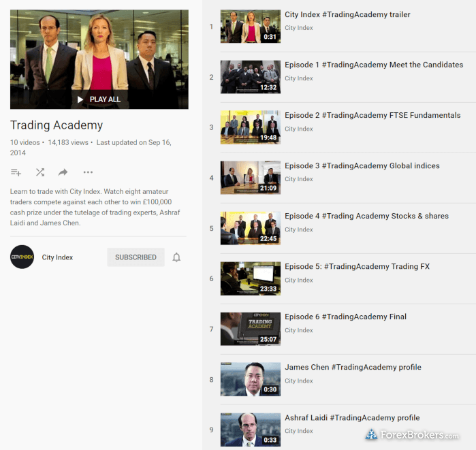Viewport: 476px width, 450px height.
Task: Click the James Chen thumbnail showing 0:30
Action: [251, 379]
